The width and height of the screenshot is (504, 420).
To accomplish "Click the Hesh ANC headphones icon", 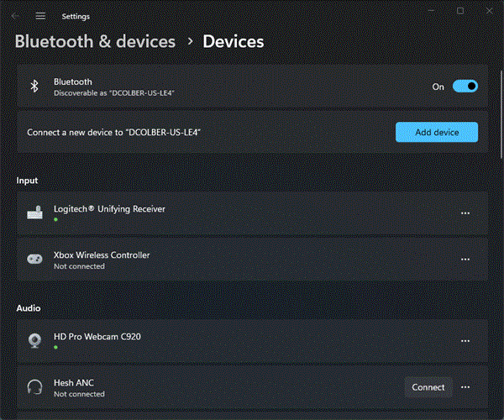I will [x=34, y=387].
